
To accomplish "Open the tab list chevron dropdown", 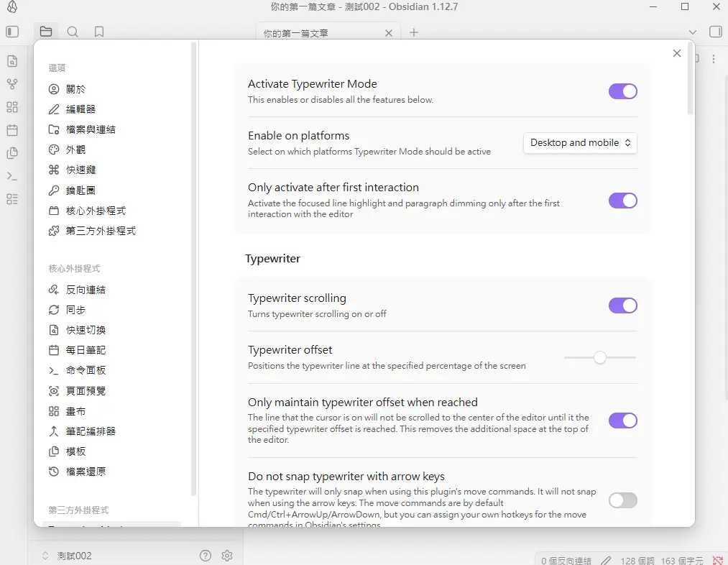I will click(693, 32).
